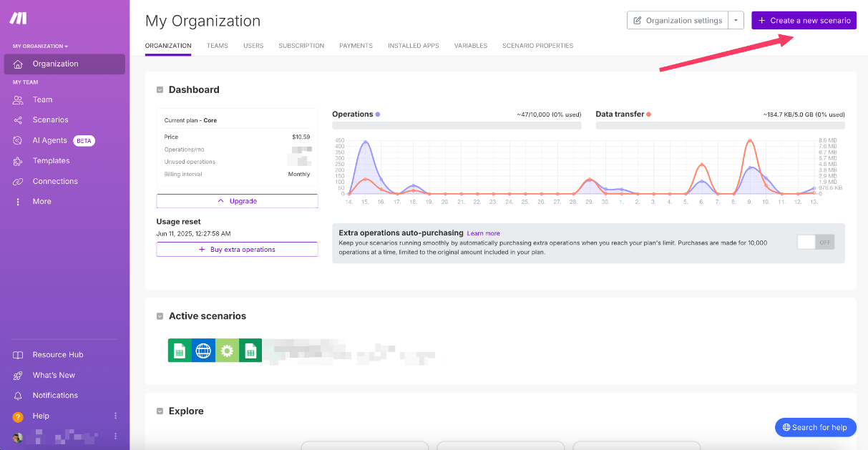Click the Resource Hub book icon
Screen dimensions: 868x450
coord(18,355)
